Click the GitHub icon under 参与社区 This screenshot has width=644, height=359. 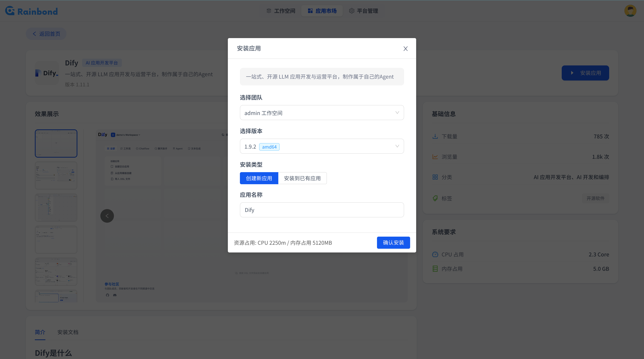point(108,295)
